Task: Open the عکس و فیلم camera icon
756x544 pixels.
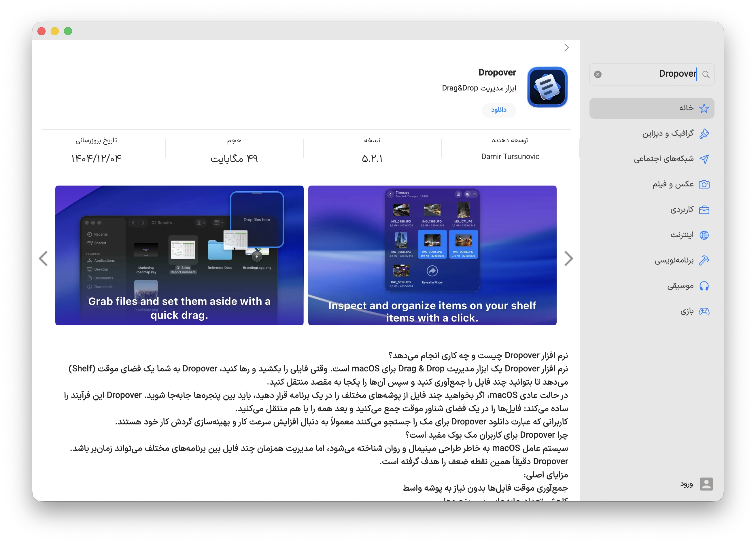Action: click(x=705, y=184)
